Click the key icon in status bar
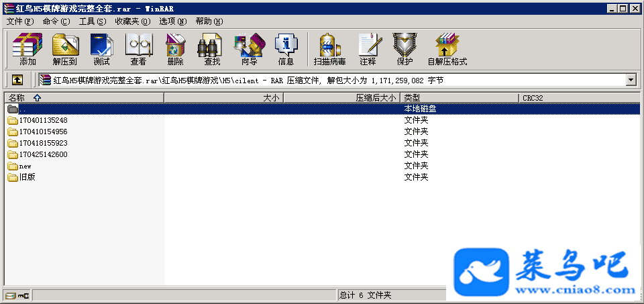 (x=24, y=295)
